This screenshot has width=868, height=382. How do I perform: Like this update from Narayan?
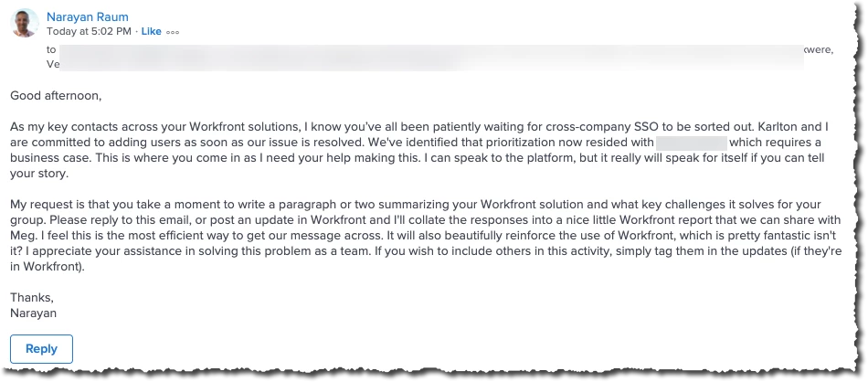151,32
